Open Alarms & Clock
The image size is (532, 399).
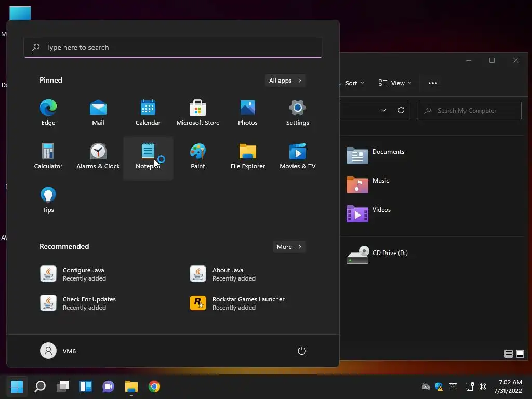tap(98, 157)
